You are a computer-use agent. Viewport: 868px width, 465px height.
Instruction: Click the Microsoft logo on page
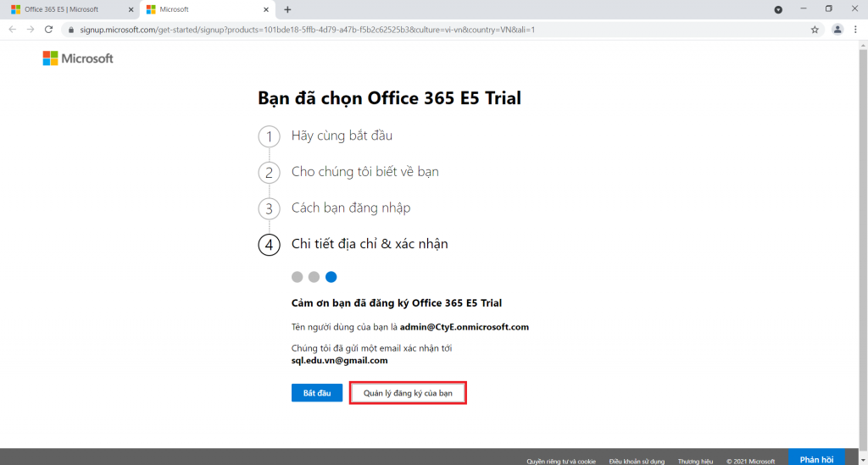pos(78,58)
